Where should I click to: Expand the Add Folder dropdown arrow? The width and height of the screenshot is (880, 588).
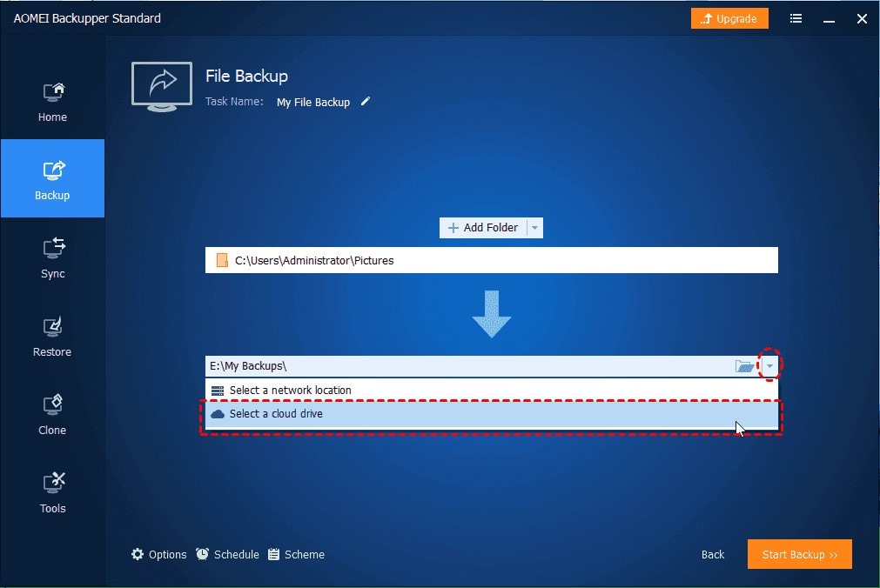(534, 228)
